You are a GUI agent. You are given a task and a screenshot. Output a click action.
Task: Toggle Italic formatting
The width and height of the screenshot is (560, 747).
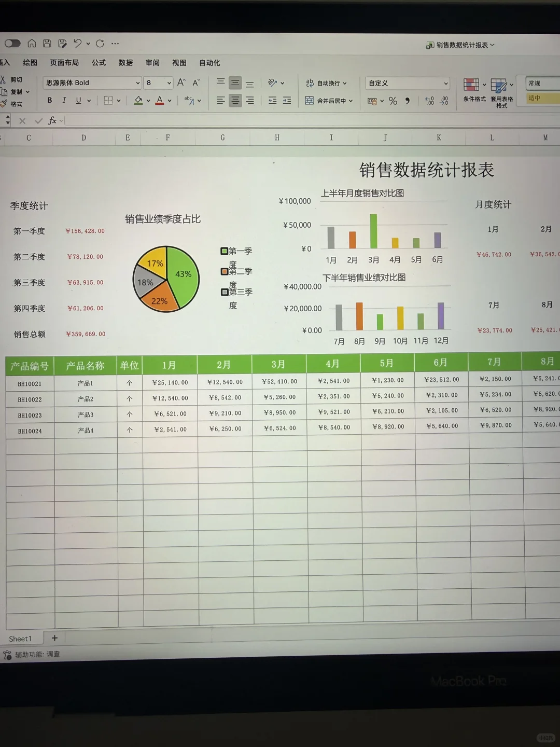(64, 100)
